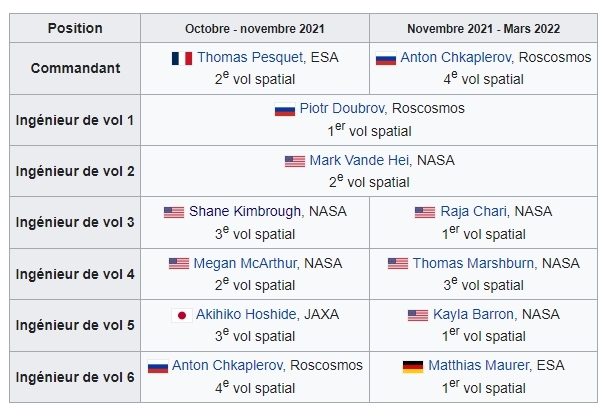The image size is (607, 414).
Task: Click the Japanese flag beside Akihiko Hoshide
Action: (182, 315)
